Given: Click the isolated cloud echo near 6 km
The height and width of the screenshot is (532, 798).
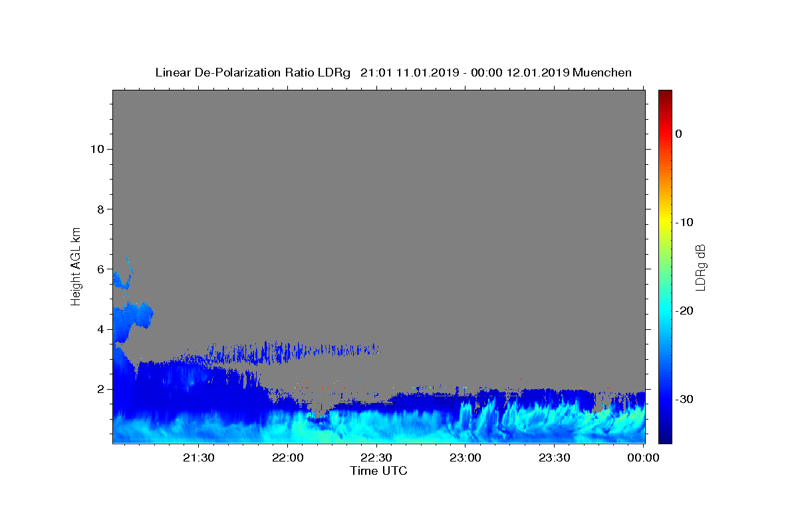Looking at the screenshot, I should coord(122,275).
